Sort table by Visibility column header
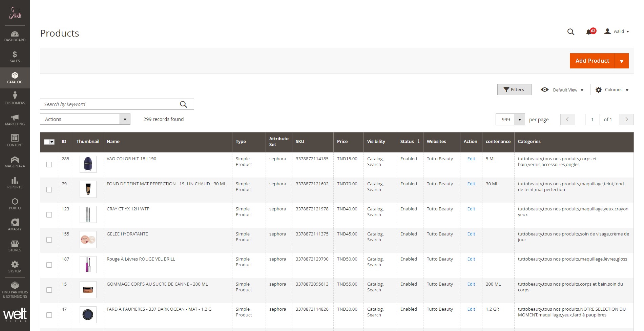The image size is (644, 331). tap(380, 142)
